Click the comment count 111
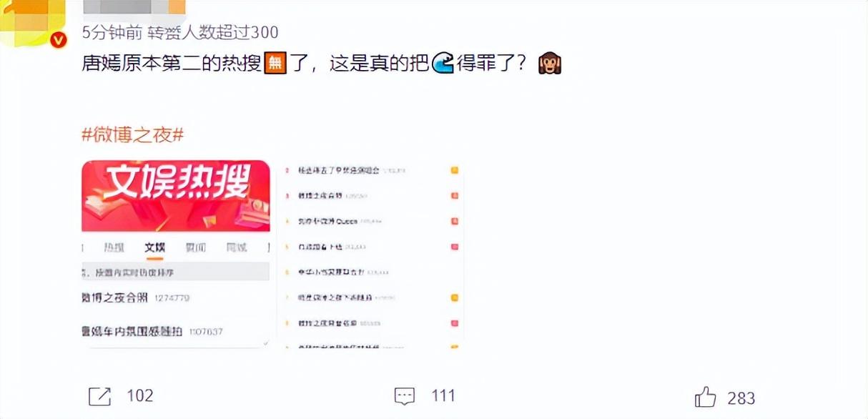The height and width of the screenshot is (419, 868). click(443, 396)
